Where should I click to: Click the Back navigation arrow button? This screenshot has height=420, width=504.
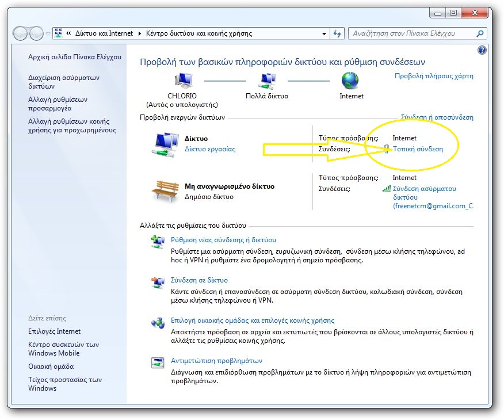[21, 33]
